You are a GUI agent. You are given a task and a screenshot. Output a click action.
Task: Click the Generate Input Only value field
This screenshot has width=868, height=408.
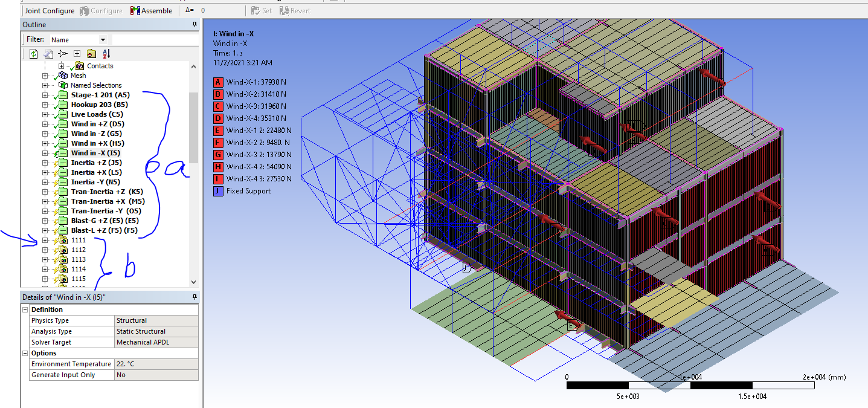coord(156,375)
